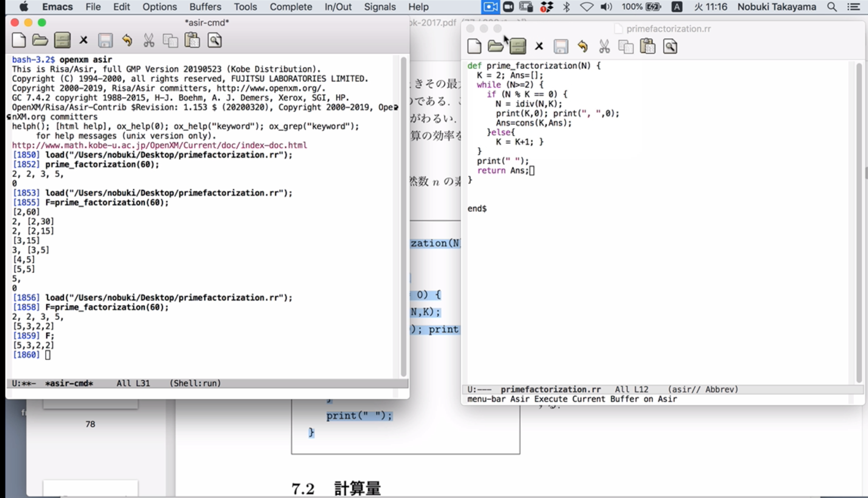The height and width of the screenshot is (498, 868).
Task: Click 'Ans=cons(K,Ans);' line in editor
Action: tap(534, 123)
